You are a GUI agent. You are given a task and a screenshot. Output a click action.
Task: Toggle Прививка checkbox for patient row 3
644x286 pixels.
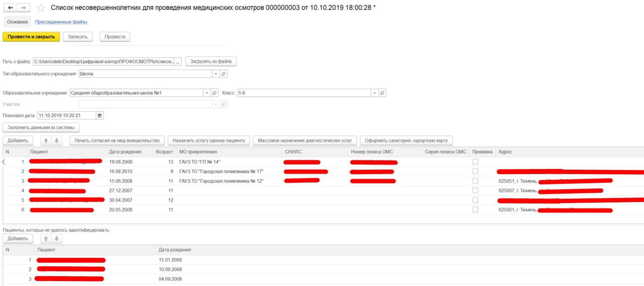click(475, 181)
